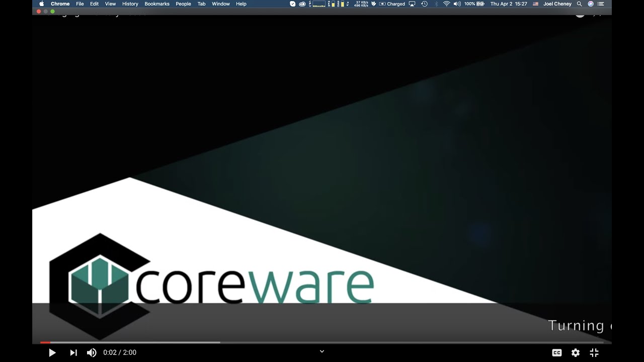Viewport: 644px width, 362px height.
Task: Expand the downward chevron below the video
Action: pos(322,351)
